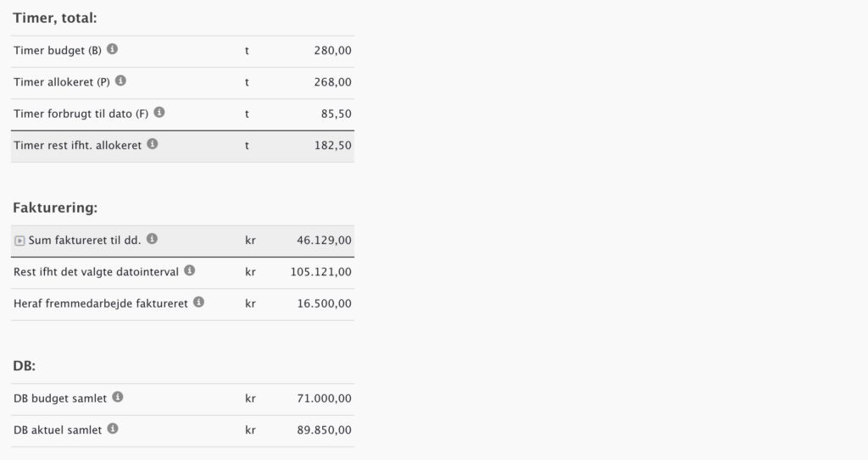Select the Timer budget value 280,00
Screen dimensions: 868x460
[x=332, y=50]
